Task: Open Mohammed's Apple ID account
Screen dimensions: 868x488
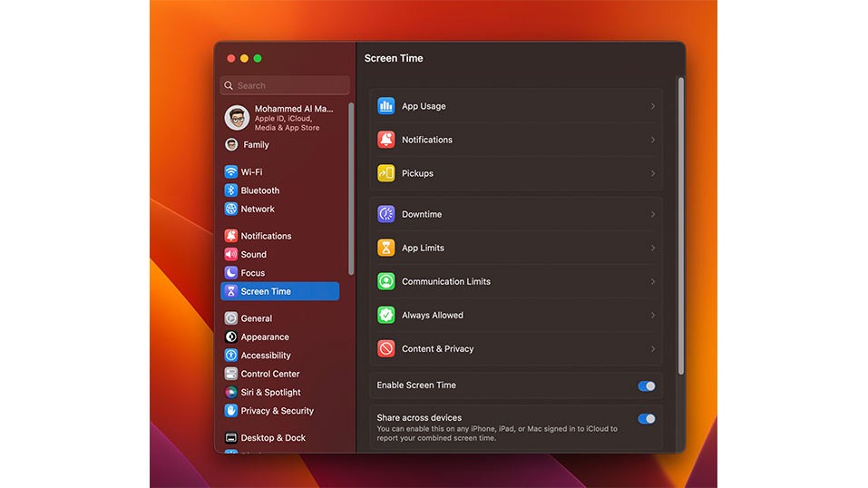Action: (281, 118)
